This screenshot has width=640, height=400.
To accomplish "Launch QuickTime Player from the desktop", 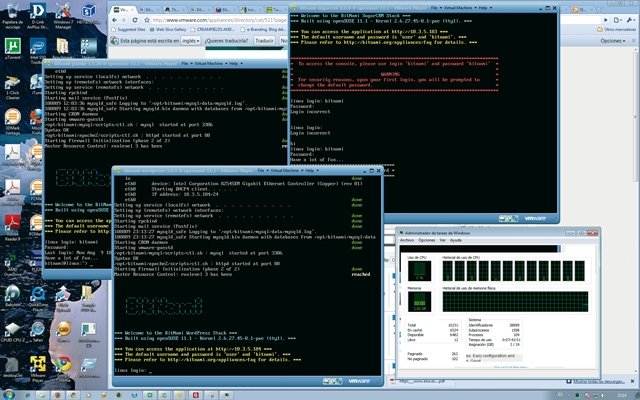I will [38, 299].
